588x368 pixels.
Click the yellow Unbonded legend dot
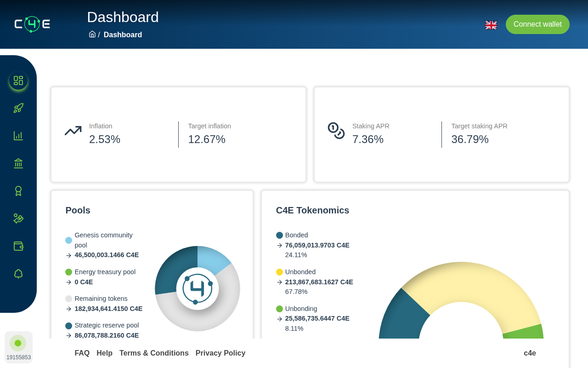[x=279, y=272]
